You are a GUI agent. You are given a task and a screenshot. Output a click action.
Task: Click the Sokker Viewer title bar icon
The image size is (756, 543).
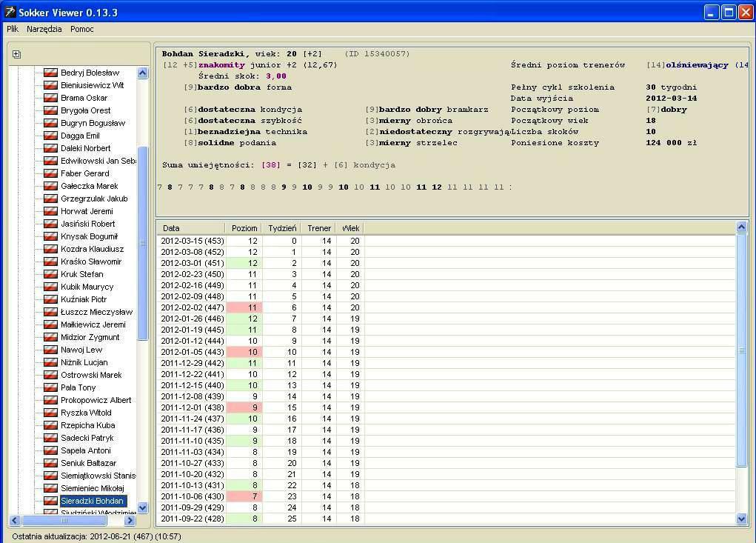10,12
